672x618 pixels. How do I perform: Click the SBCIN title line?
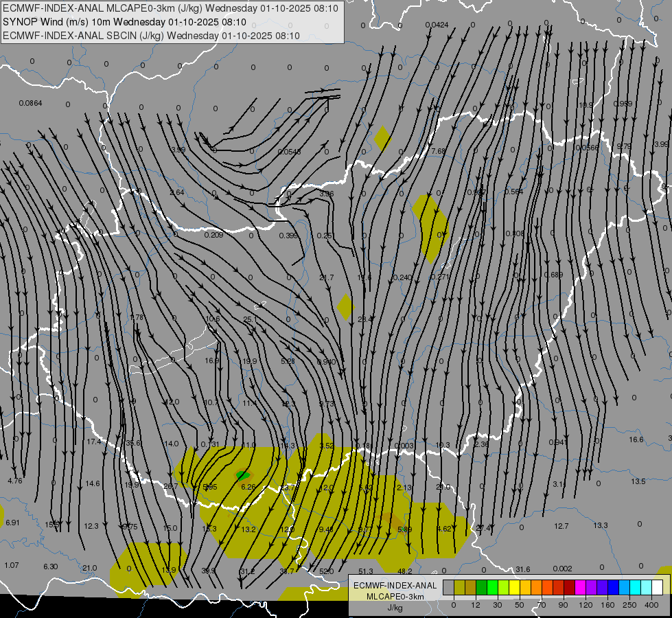pos(151,36)
